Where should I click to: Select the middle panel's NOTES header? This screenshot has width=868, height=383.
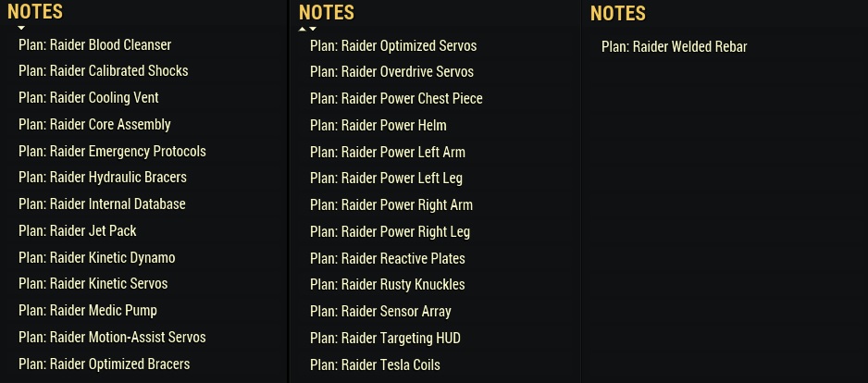(327, 12)
